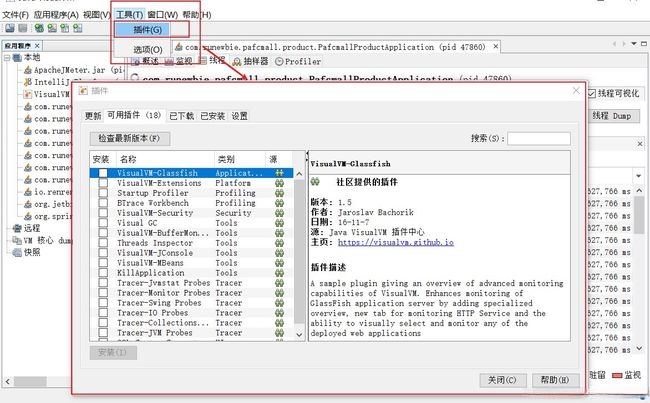Screen dimensions: 650x403
Task: Click the plugin list scroll-down arrow
Action: (x=299, y=335)
